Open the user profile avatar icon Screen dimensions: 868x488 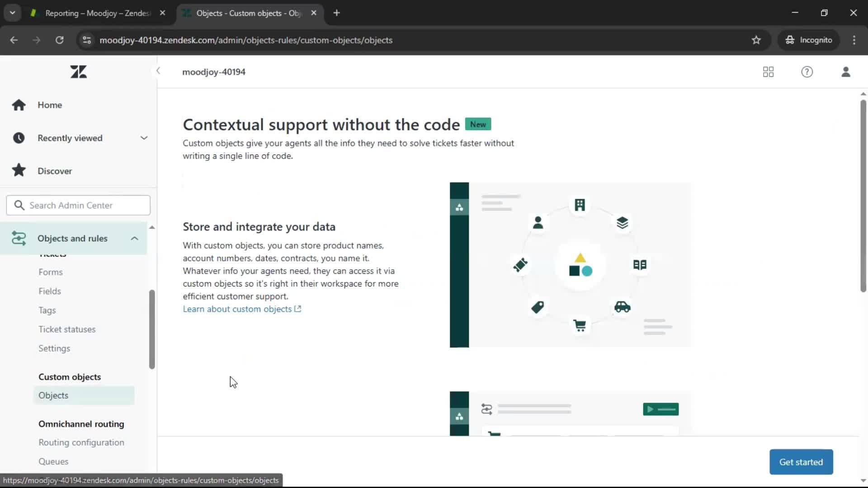[x=846, y=72]
